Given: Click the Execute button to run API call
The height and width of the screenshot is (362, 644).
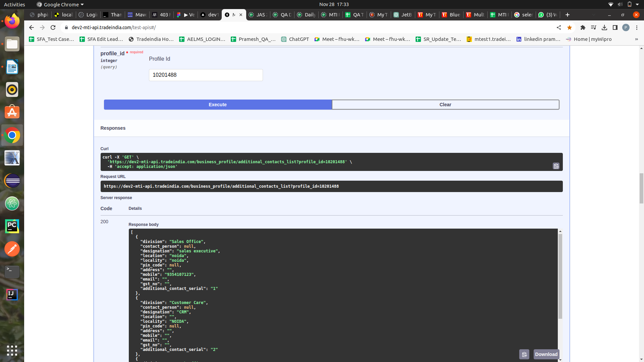Looking at the screenshot, I should [217, 104].
